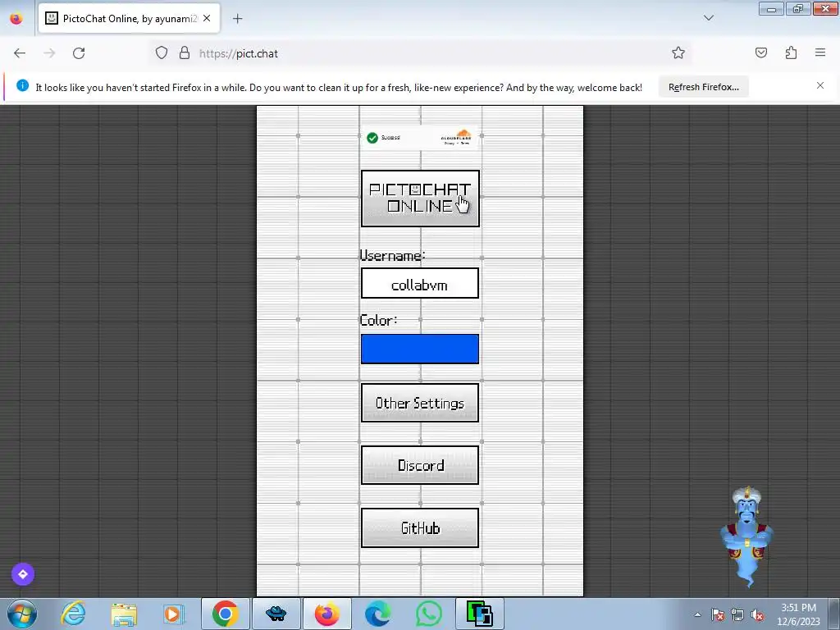Open the GitHub link button
Viewport: 840px width, 630px height.
click(x=420, y=528)
